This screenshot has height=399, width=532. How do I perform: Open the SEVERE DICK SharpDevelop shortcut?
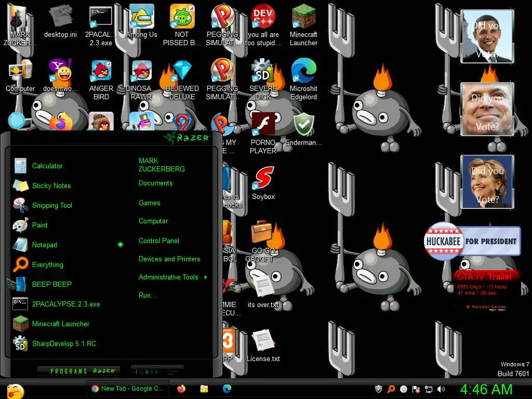pyautogui.click(x=263, y=80)
